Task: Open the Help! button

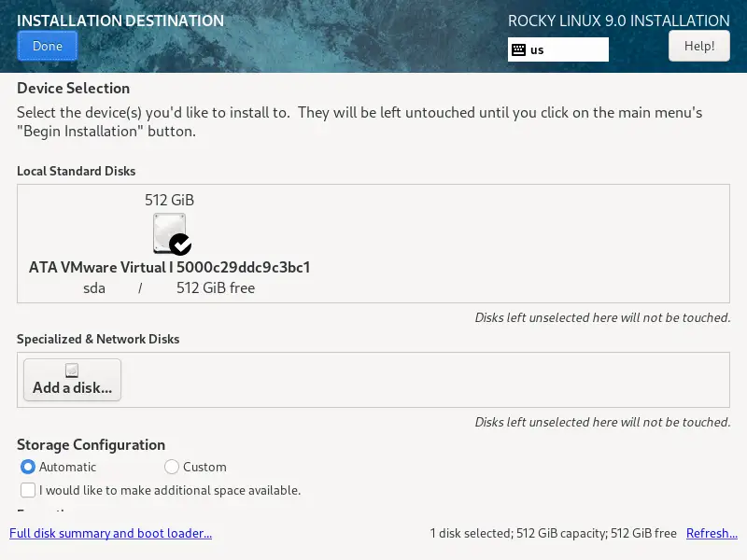Action: click(x=698, y=46)
